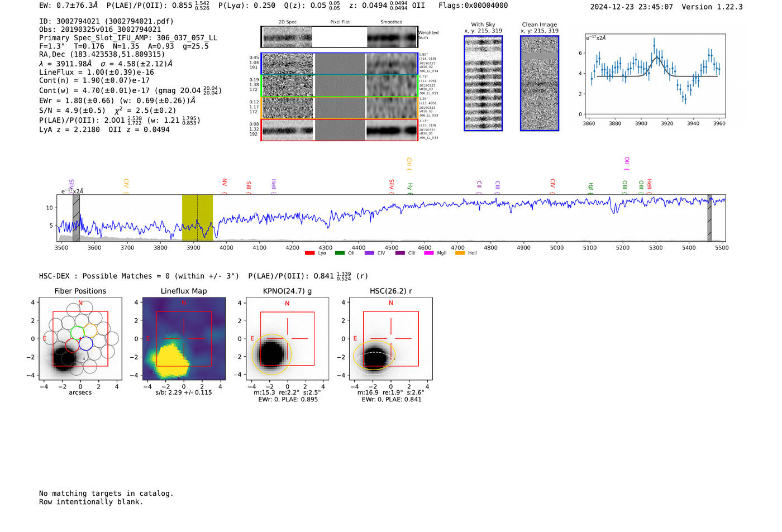Image resolution: width=782 pixels, height=532 pixels.
Task: Click the red fiber circle in Fiber Positions
Action: [x=73, y=345]
